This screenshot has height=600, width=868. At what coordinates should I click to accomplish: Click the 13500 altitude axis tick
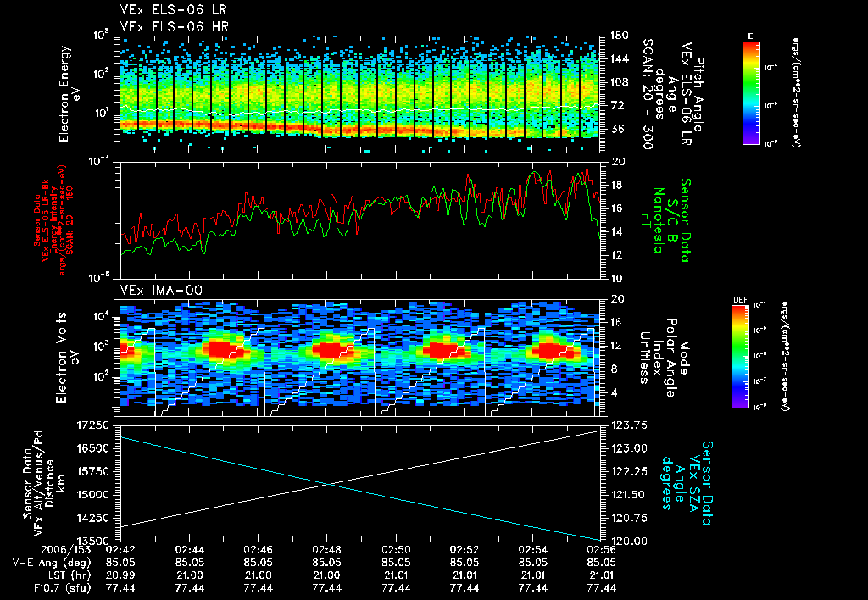pyautogui.click(x=93, y=541)
